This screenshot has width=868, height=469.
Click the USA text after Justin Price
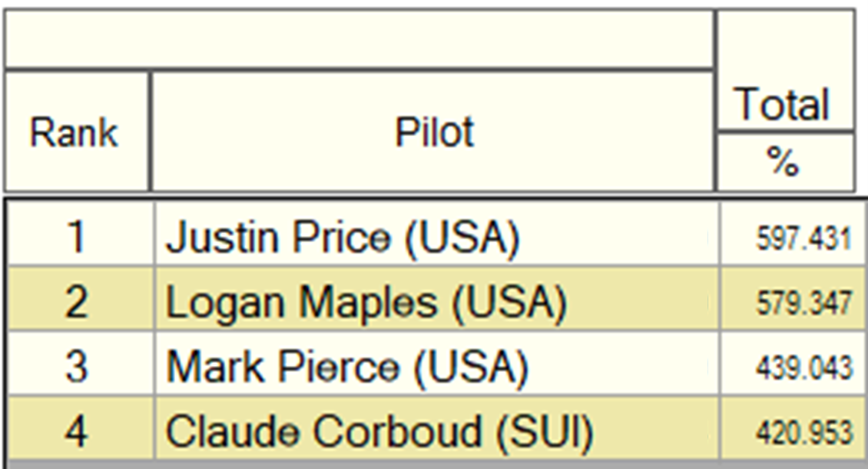point(462,238)
